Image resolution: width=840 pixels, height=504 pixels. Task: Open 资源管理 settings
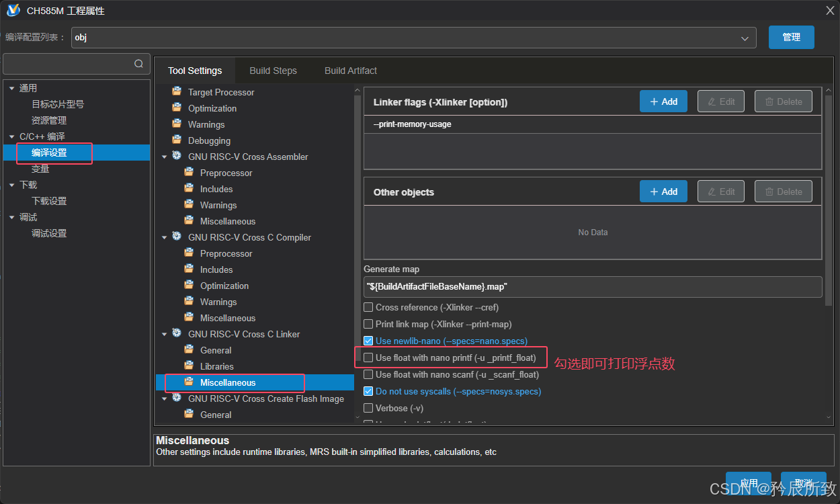click(49, 120)
